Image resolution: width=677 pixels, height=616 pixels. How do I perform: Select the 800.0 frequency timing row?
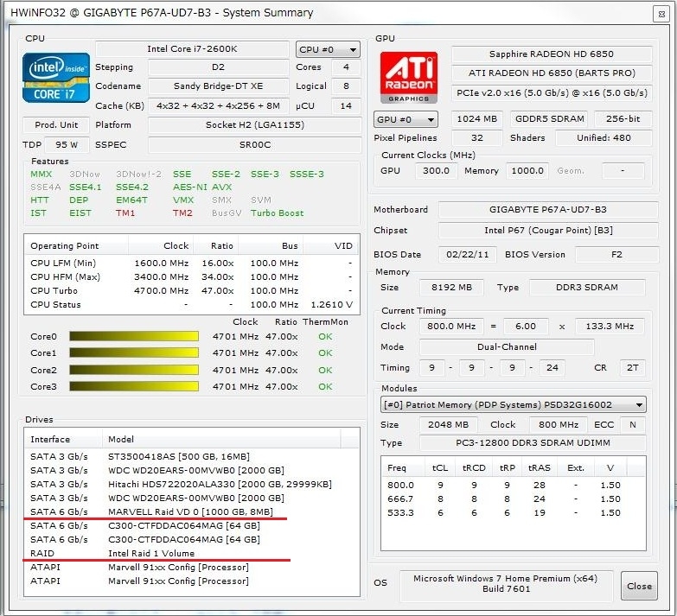[514, 485]
